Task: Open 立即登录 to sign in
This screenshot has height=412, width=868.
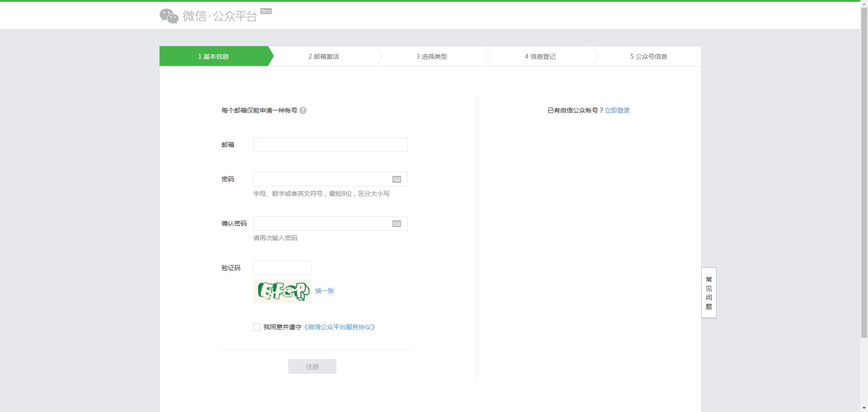Action: (617, 110)
